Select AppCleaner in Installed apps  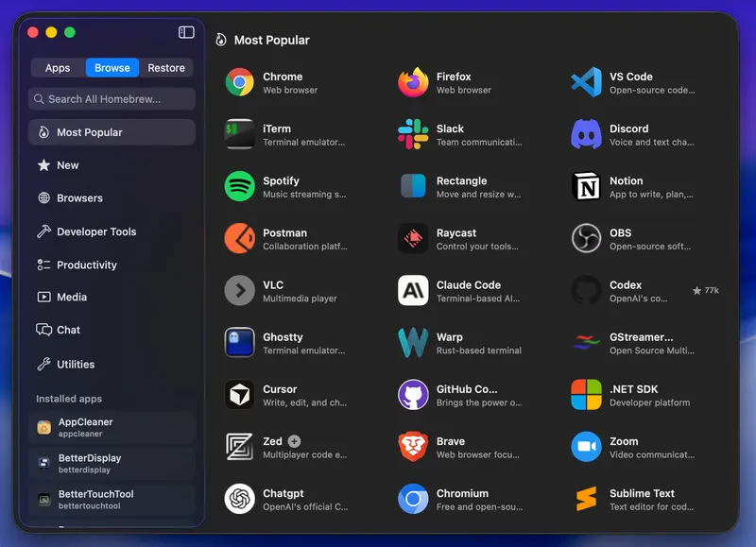click(112, 427)
